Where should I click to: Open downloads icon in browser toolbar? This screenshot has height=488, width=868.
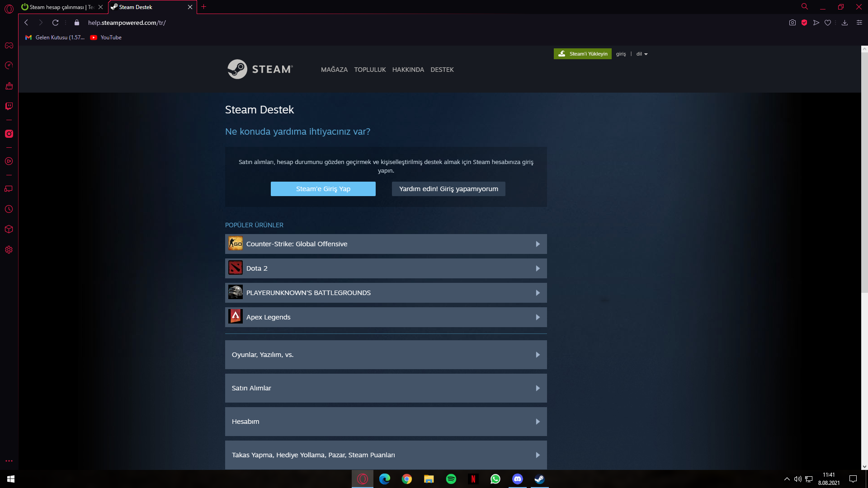[x=844, y=23]
